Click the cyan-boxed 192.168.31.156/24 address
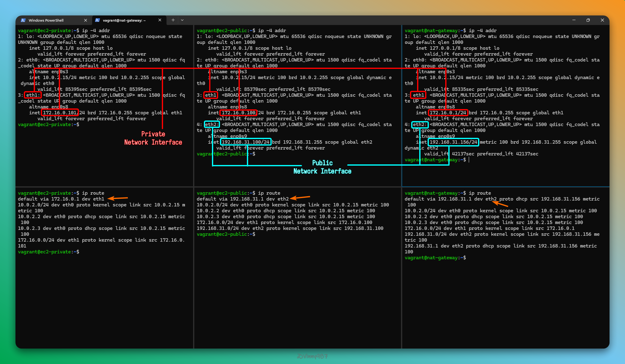This screenshot has width=625, height=364. pyautogui.click(x=453, y=142)
